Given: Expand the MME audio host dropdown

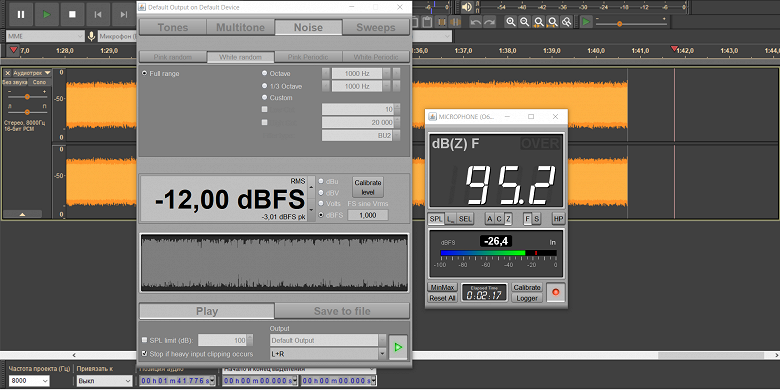Looking at the screenshot, I should coord(45,36).
